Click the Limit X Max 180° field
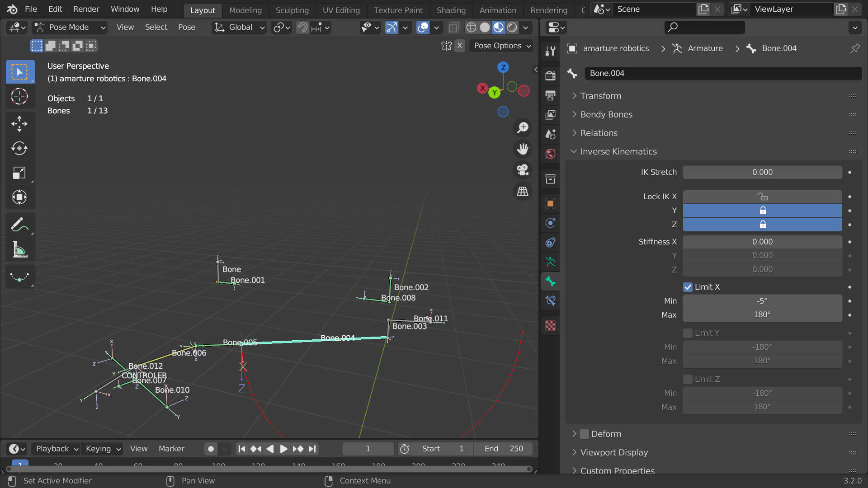The image size is (868, 488). [762, 314]
